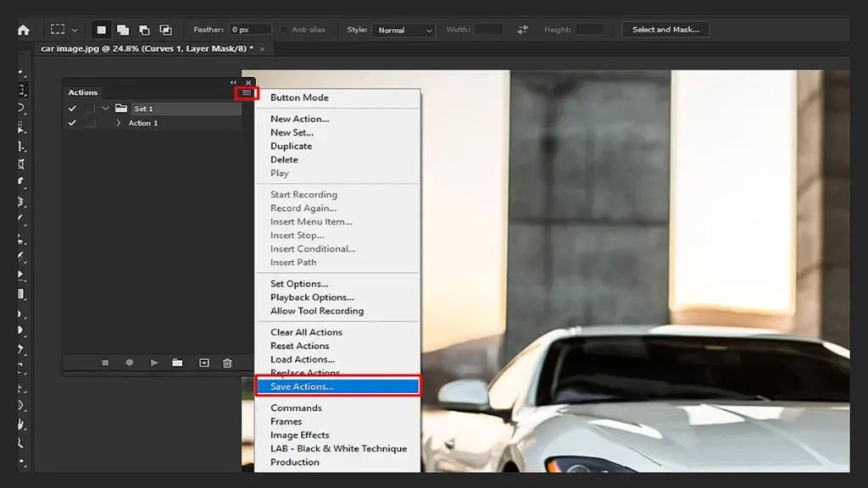Image resolution: width=868 pixels, height=488 pixels.
Task: Choose Save Actions... from the menu
Action: (x=337, y=386)
